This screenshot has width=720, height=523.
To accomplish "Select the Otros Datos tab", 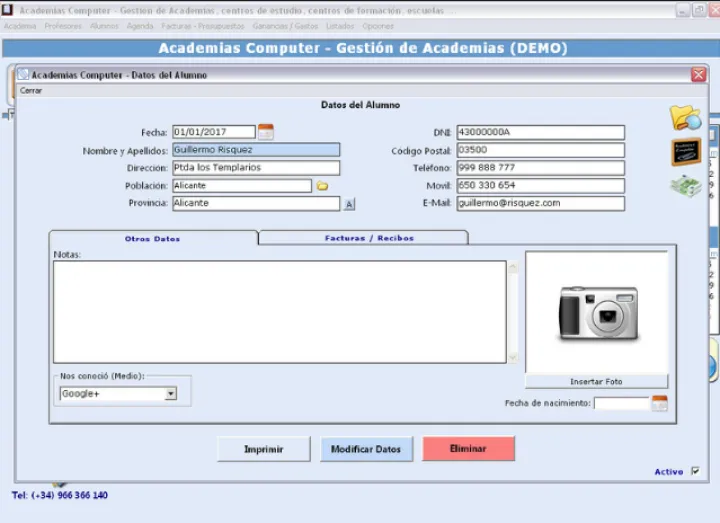I will click(x=152, y=239).
